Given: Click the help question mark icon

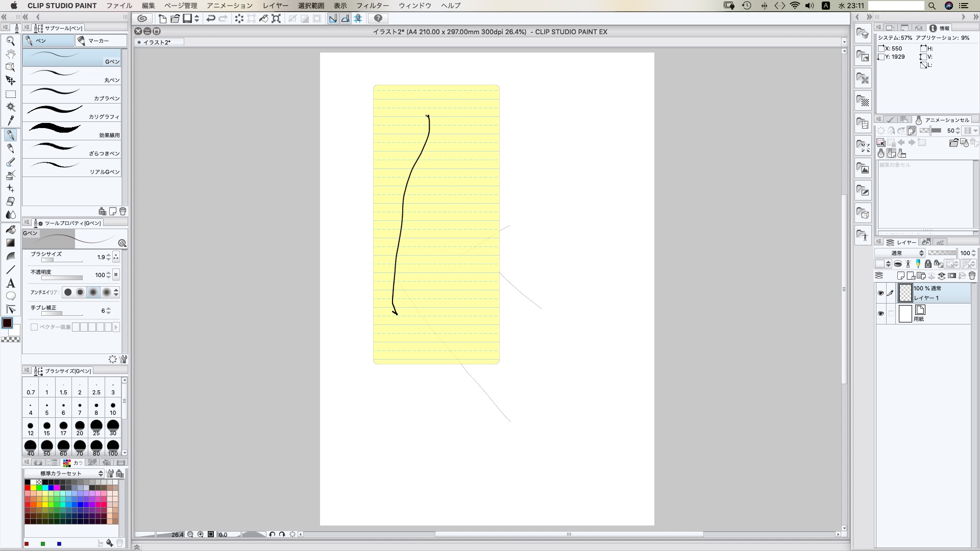Looking at the screenshot, I should point(378,19).
